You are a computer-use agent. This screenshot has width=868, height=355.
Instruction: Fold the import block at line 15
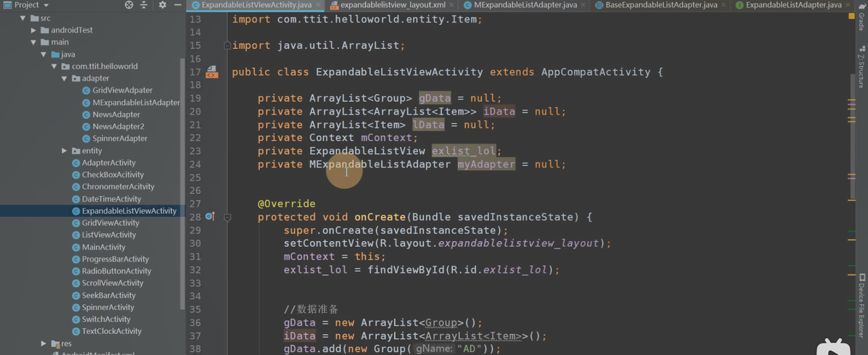pyautogui.click(x=227, y=45)
